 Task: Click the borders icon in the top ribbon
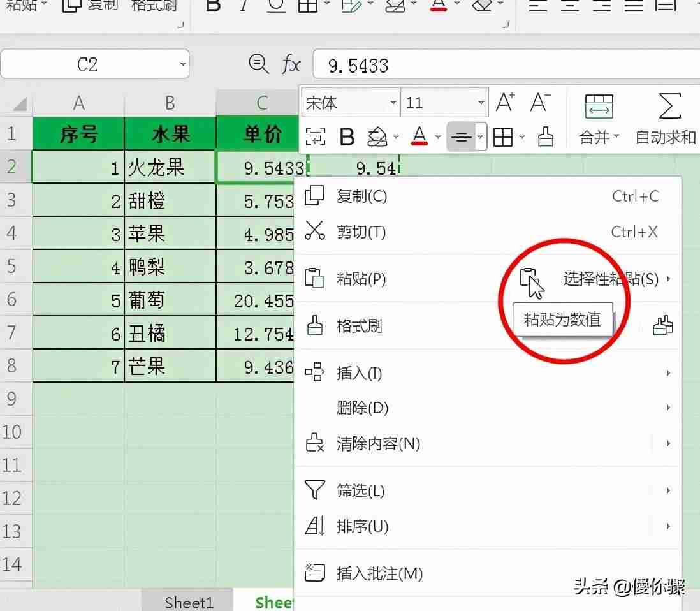307,5
